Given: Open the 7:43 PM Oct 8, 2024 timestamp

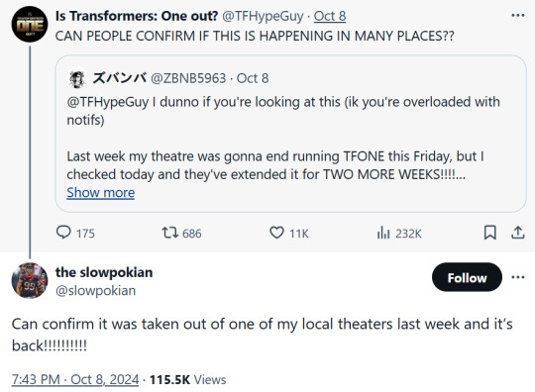Looking at the screenshot, I should (75, 379).
